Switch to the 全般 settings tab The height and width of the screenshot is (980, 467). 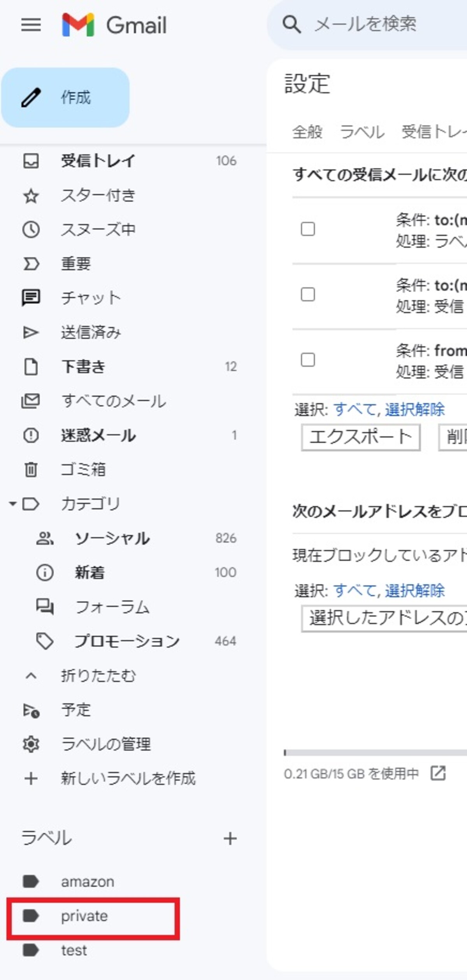coord(307,132)
